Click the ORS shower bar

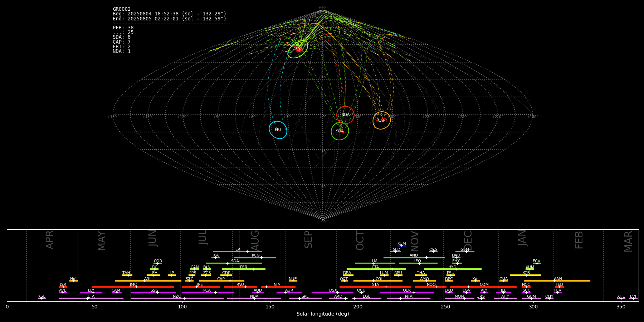tap(433, 252)
